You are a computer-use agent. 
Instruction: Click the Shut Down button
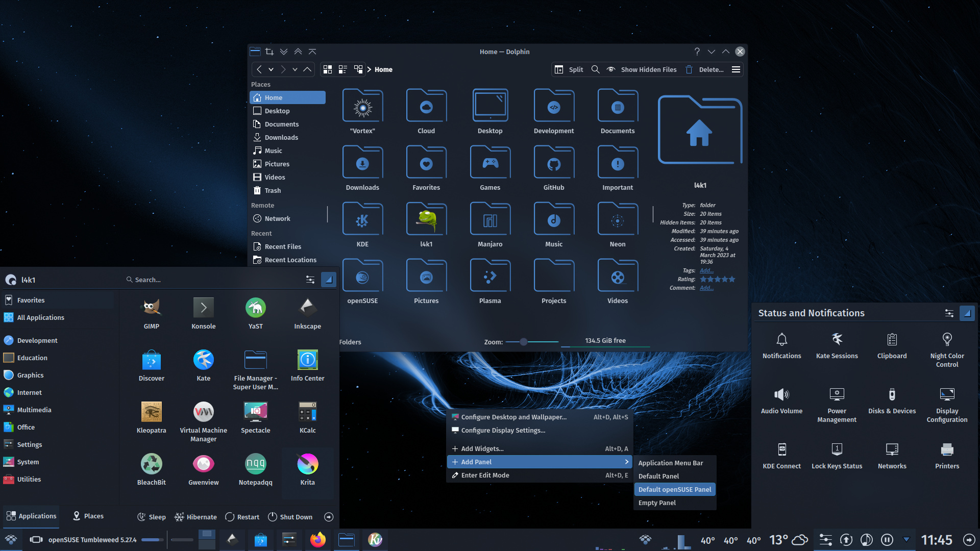pos(290,517)
